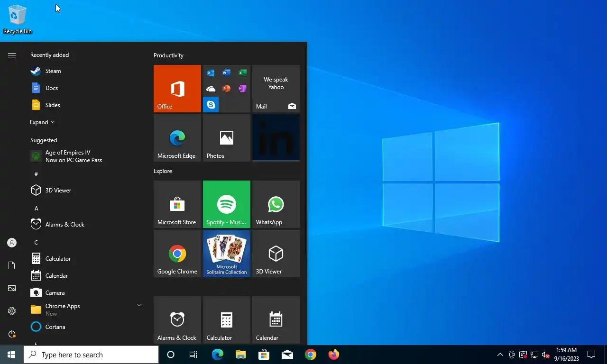Open Alarms & Clock in the app list
This screenshot has height=364, width=607.
pos(86,225)
